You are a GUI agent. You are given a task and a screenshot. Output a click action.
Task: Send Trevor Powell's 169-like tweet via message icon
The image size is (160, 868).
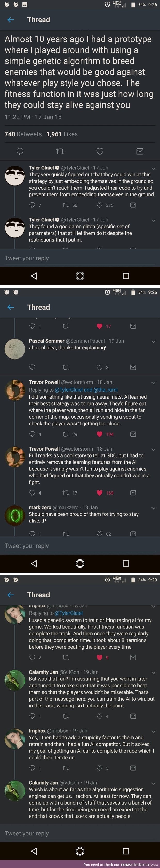[x=133, y=493]
